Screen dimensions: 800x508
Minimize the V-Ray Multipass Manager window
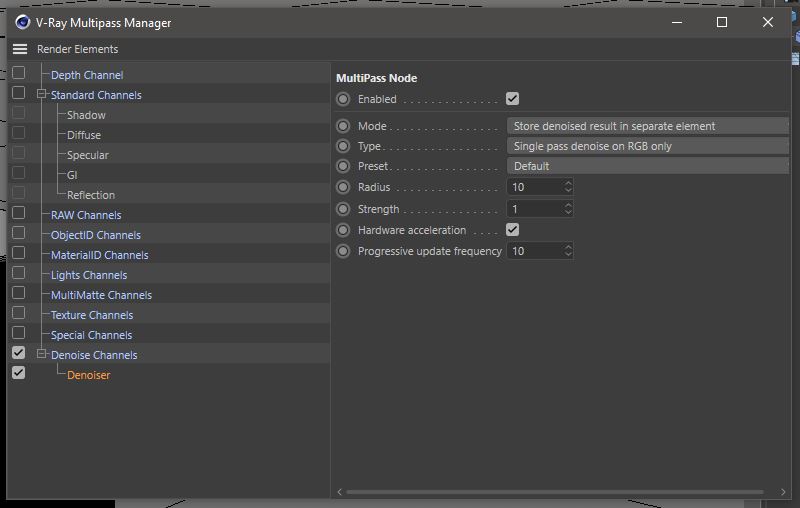point(677,22)
